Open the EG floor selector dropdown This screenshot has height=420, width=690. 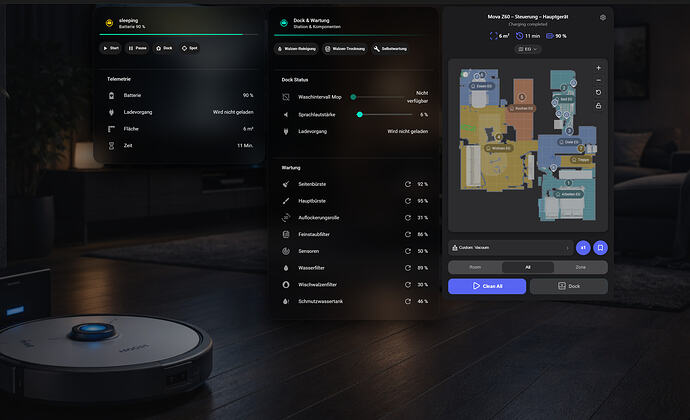click(x=528, y=49)
